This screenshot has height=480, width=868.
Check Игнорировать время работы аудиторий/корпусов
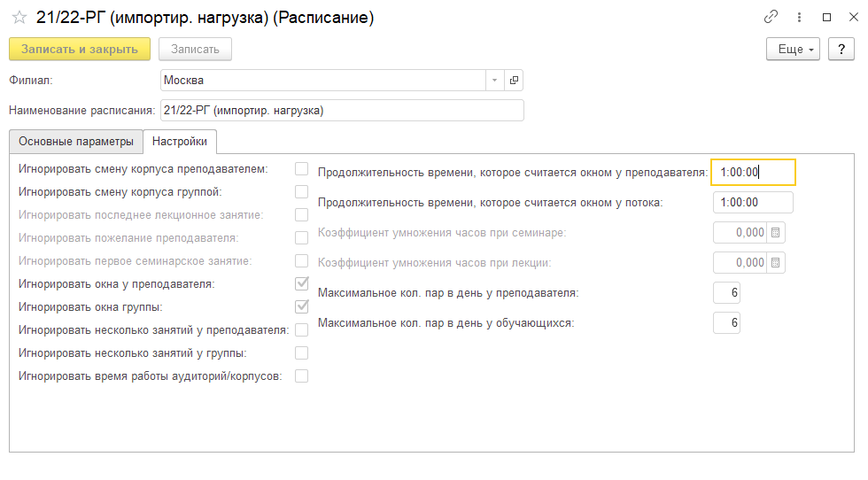pos(301,376)
